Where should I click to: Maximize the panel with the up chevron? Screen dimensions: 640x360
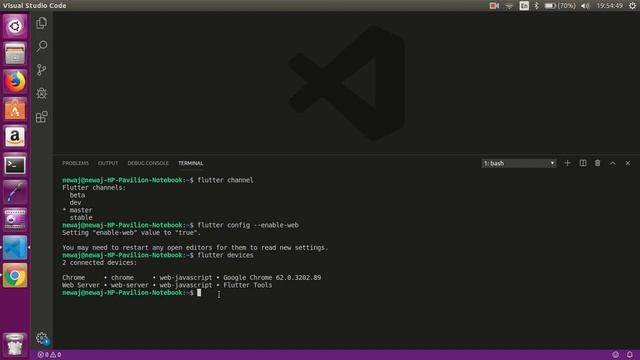pyautogui.click(x=613, y=163)
